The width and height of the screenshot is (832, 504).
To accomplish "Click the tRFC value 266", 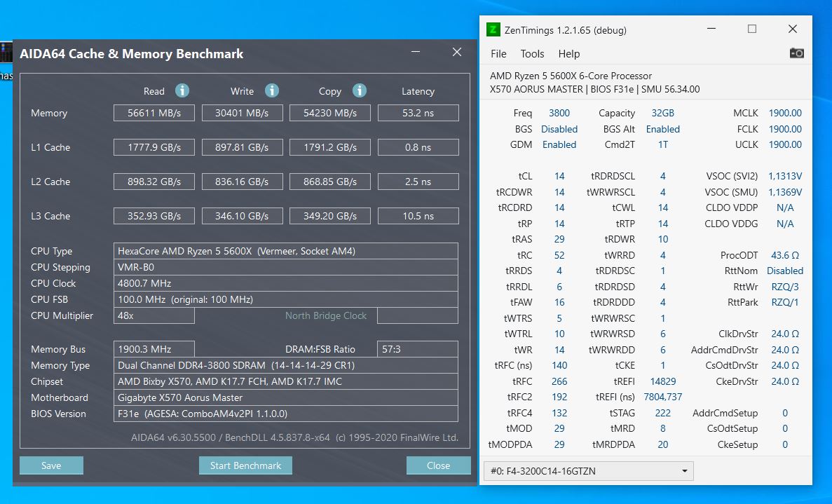I will tap(559, 381).
